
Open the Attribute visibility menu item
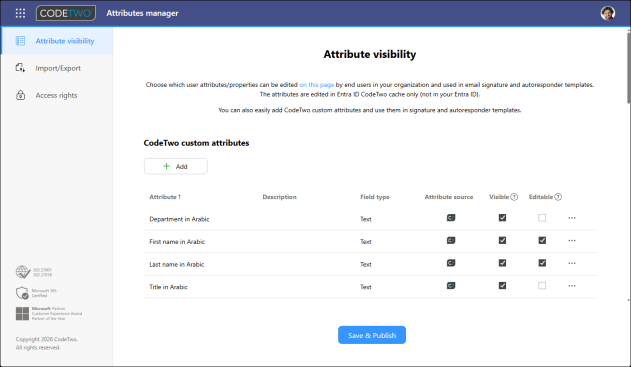click(x=57, y=41)
